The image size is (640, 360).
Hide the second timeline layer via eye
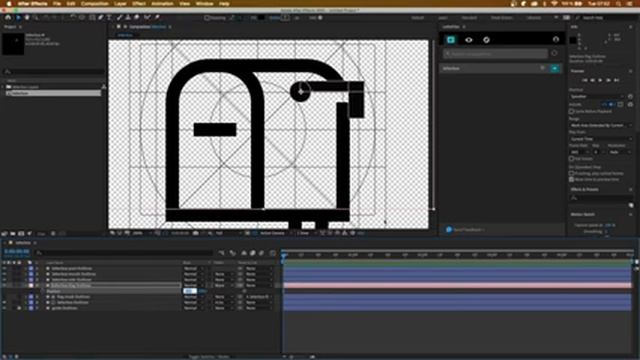[x=4, y=274]
